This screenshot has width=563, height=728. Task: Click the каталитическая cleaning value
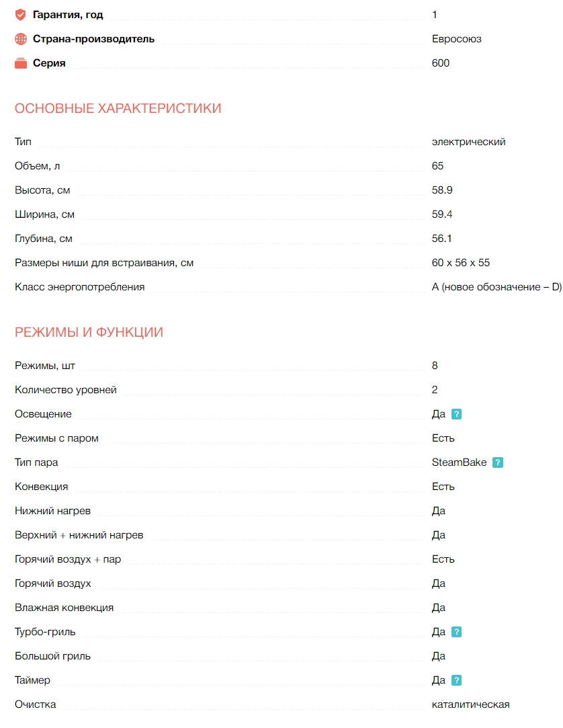pyautogui.click(x=471, y=704)
